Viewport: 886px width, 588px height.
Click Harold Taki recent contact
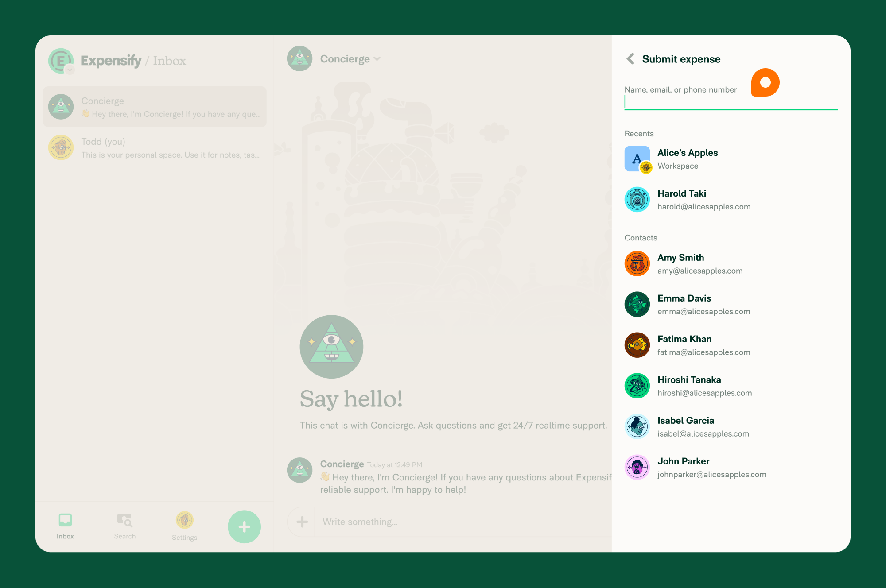coord(731,200)
